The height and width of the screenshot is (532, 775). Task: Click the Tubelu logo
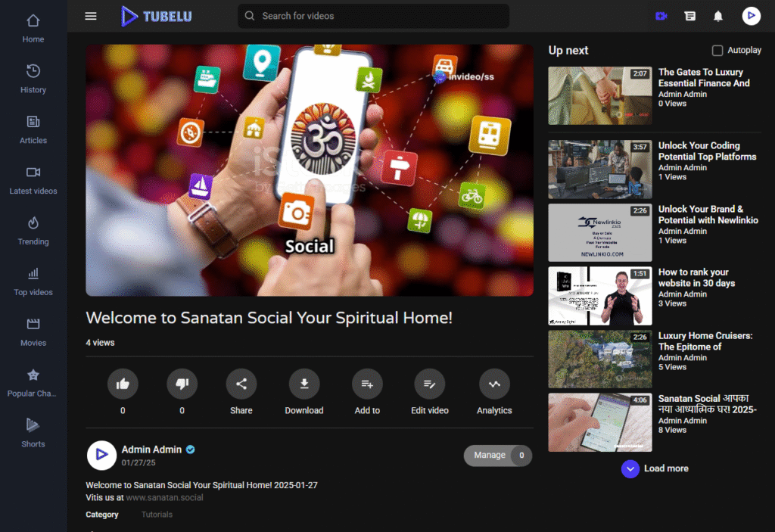156,17
